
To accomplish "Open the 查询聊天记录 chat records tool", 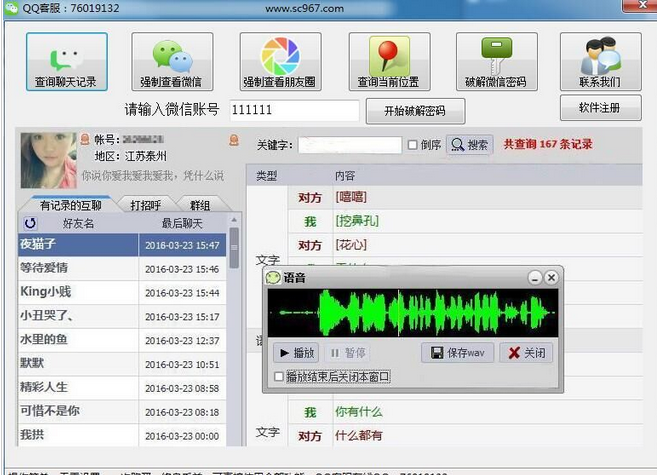I will (67, 62).
